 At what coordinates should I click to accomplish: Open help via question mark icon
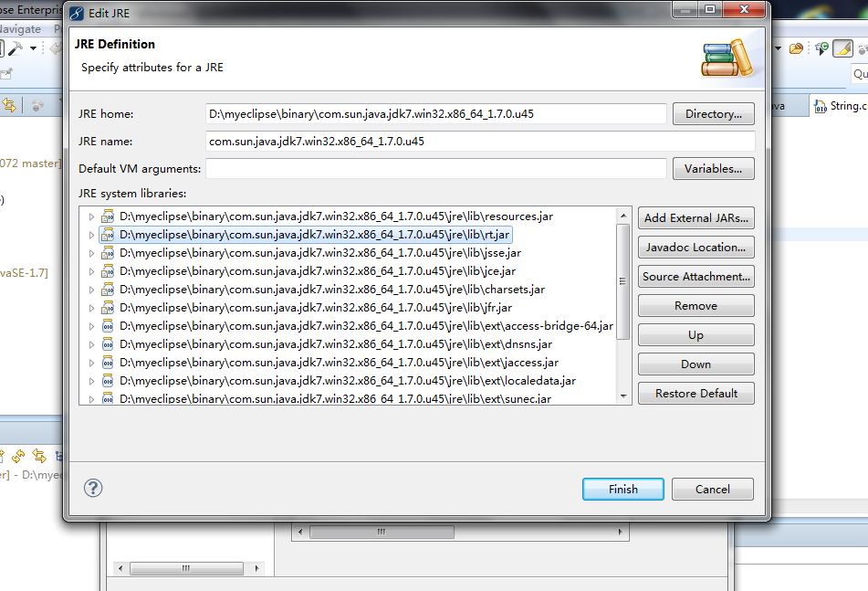pyautogui.click(x=93, y=488)
